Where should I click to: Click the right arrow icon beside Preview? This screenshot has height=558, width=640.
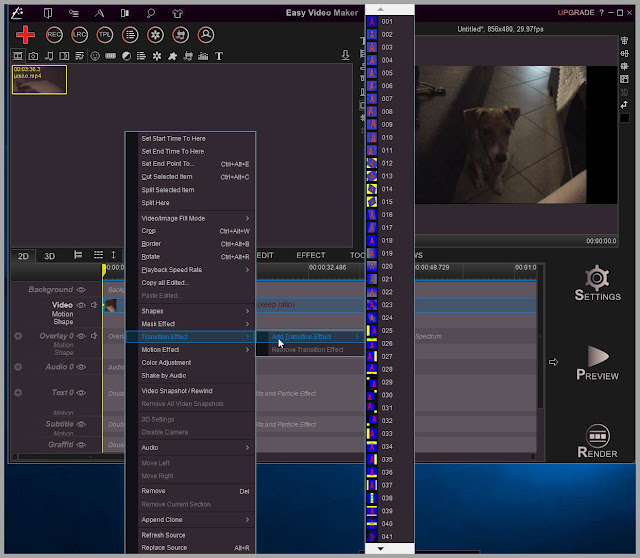pos(553,362)
